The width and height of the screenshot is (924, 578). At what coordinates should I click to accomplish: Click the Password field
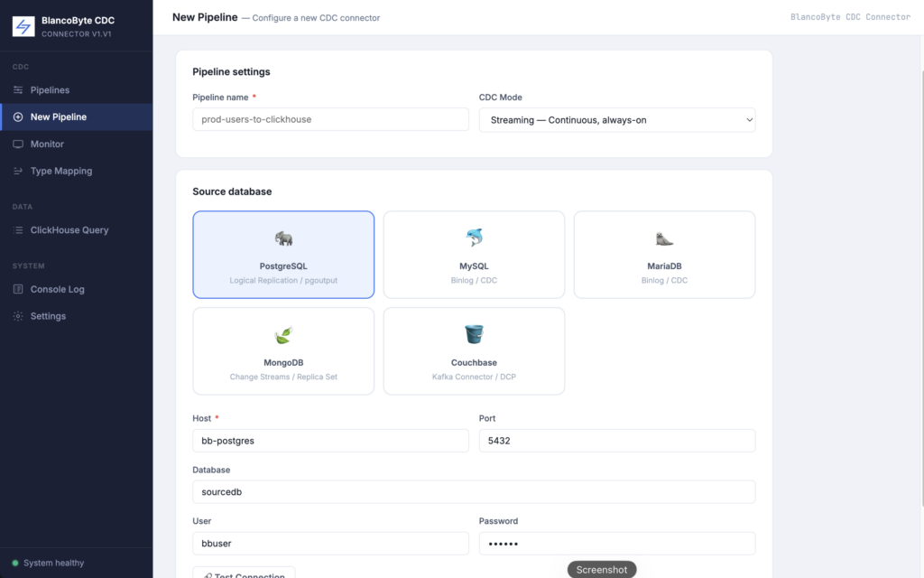coord(617,543)
